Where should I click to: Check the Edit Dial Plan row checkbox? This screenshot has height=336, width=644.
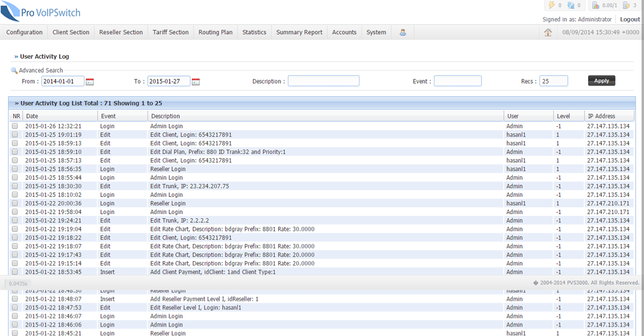click(15, 152)
